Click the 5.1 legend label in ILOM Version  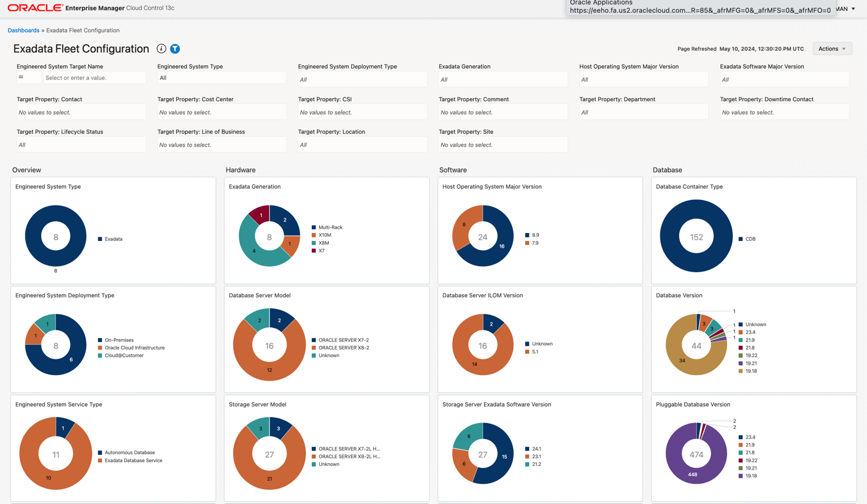coord(535,352)
